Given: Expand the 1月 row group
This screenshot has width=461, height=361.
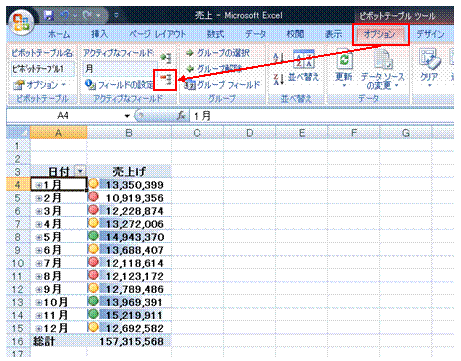Looking at the screenshot, I should pos(39,185).
